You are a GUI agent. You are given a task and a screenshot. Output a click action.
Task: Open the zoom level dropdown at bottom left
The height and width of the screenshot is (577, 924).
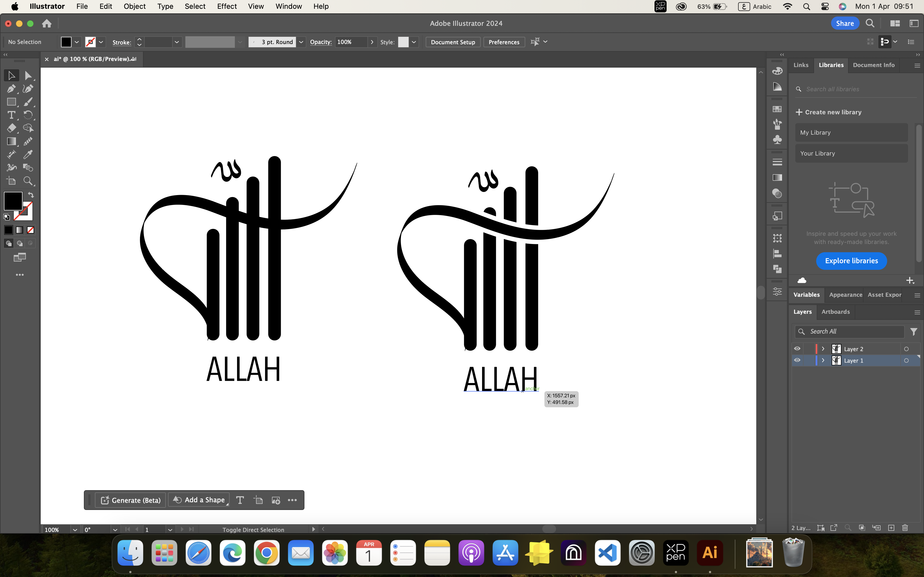75,529
